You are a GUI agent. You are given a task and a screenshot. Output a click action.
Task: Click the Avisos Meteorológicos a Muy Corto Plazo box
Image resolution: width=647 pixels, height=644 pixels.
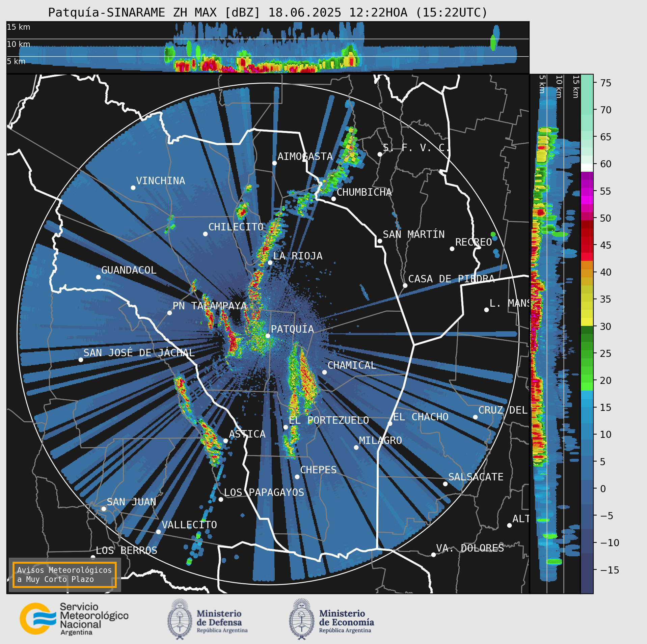pyautogui.click(x=64, y=575)
